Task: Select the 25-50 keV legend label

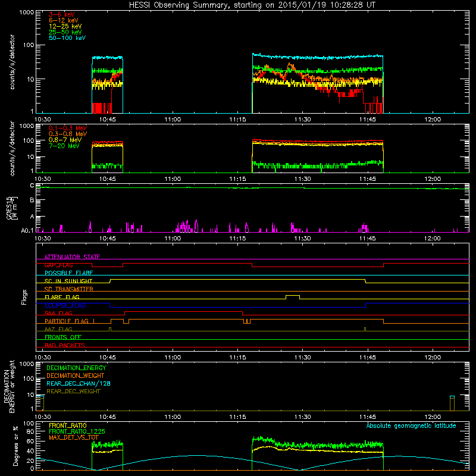Action: click(x=65, y=32)
